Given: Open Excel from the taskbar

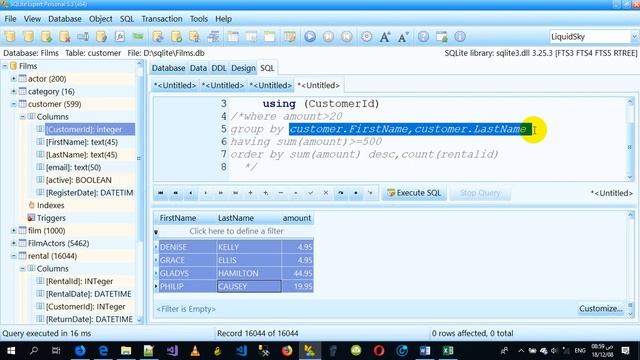Looking at the screenshot, I should click(x=448, y=351).
